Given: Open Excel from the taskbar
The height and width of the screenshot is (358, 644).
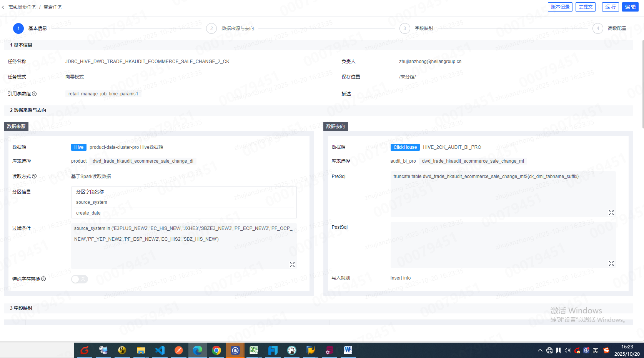Looking at the screenshot, I should (254, 350).
